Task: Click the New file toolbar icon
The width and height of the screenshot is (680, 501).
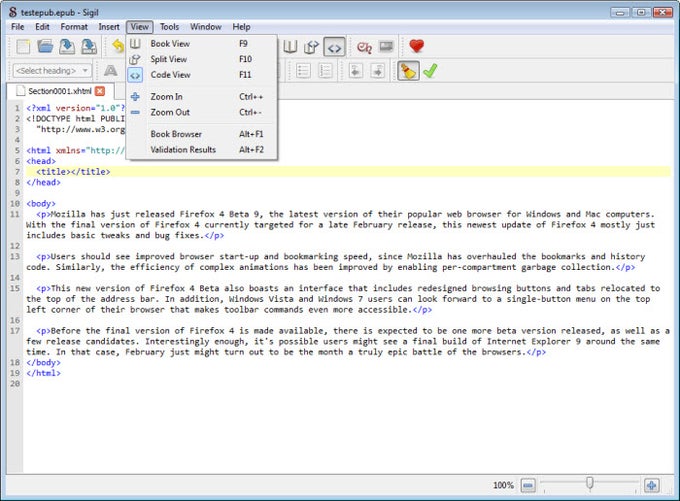Action: [23, 46]
